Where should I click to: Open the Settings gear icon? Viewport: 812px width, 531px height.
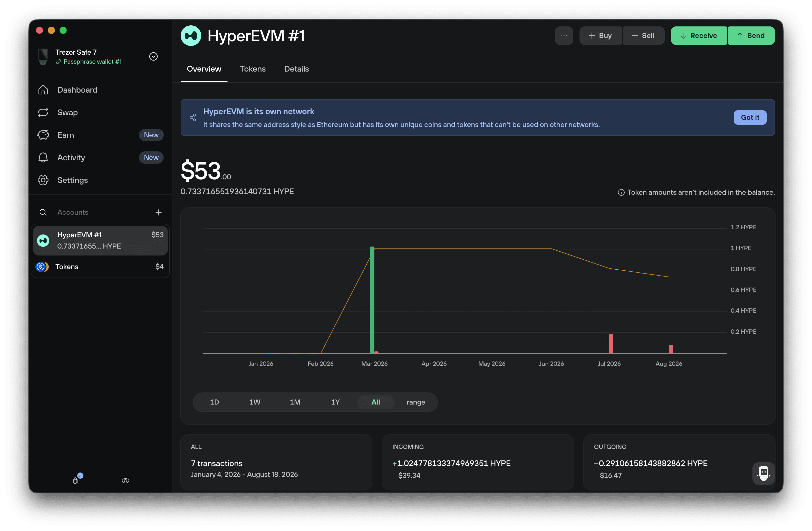pyautogui.click(x=43, y=180)
